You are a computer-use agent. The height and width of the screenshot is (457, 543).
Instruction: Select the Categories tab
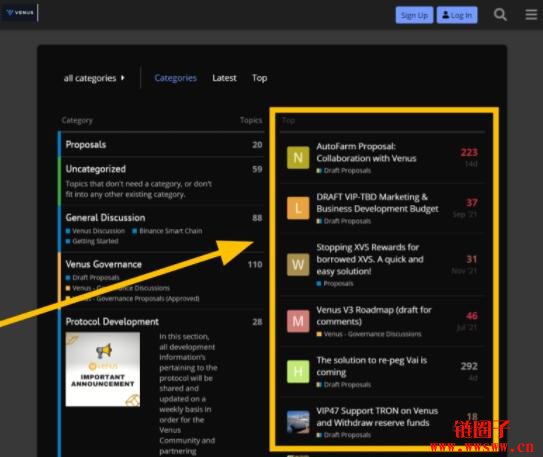click(176, 78)
